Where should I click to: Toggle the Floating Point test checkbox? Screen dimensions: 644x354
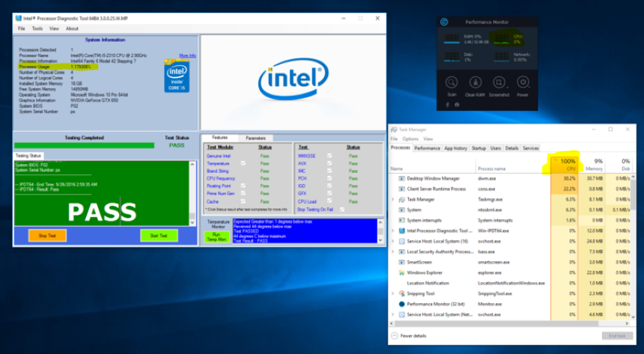pos(243,186)
